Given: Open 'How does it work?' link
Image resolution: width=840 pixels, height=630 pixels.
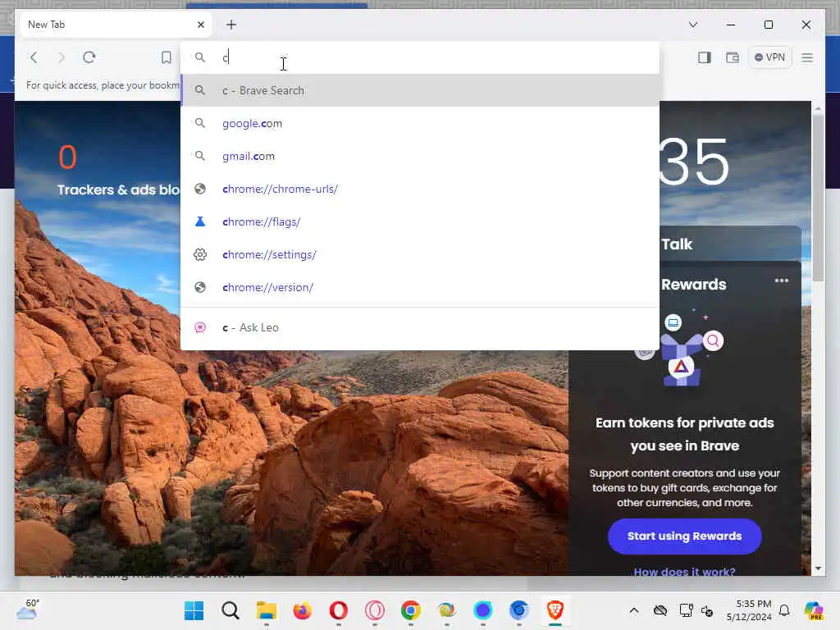Looking at the screenshot, I should (685, 572).
